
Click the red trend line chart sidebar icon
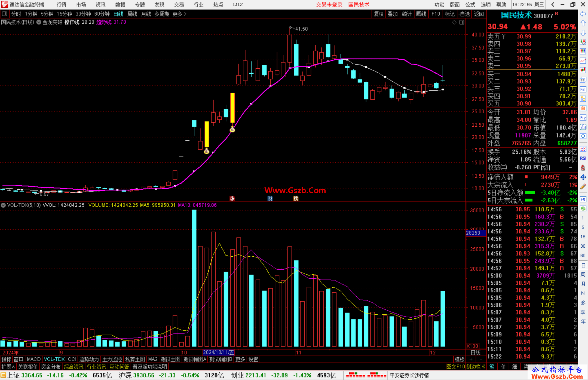583,61
